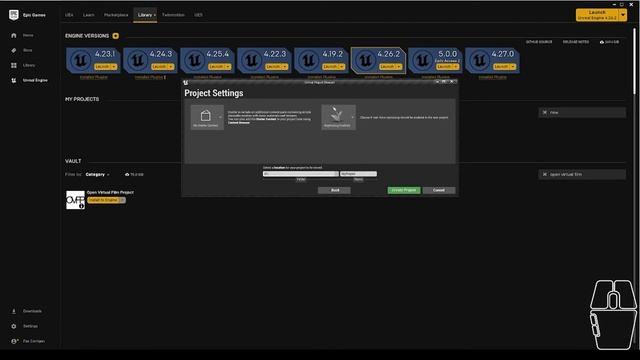Click Cancel in Project Settings dialog
The width and height of the screenshot is (640, 360).
pyautogui.click(x=439, y=190)
